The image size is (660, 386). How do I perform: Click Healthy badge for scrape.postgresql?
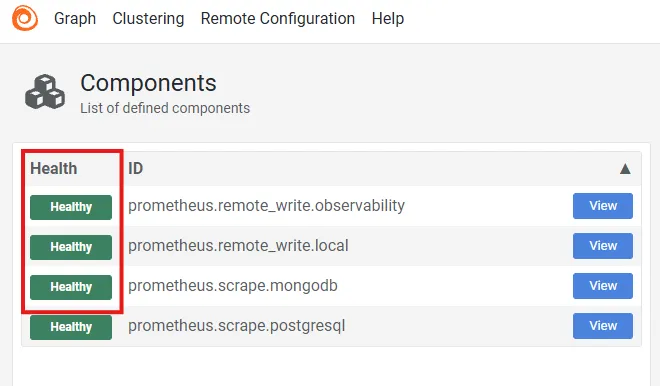pos(71,327)
